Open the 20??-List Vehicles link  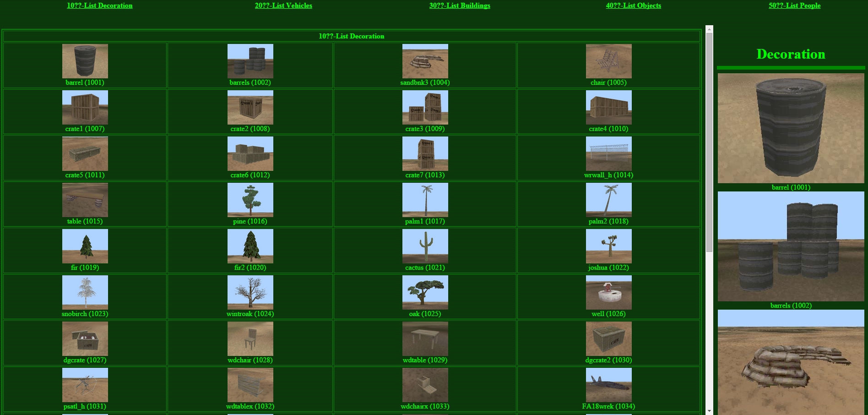pos(283,5)
